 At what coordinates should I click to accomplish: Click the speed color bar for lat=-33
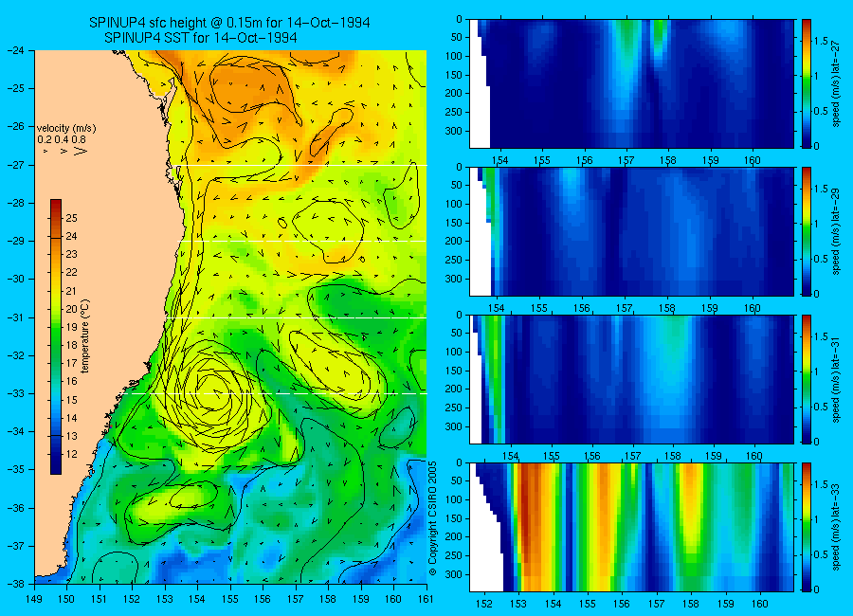pos(807,527)
